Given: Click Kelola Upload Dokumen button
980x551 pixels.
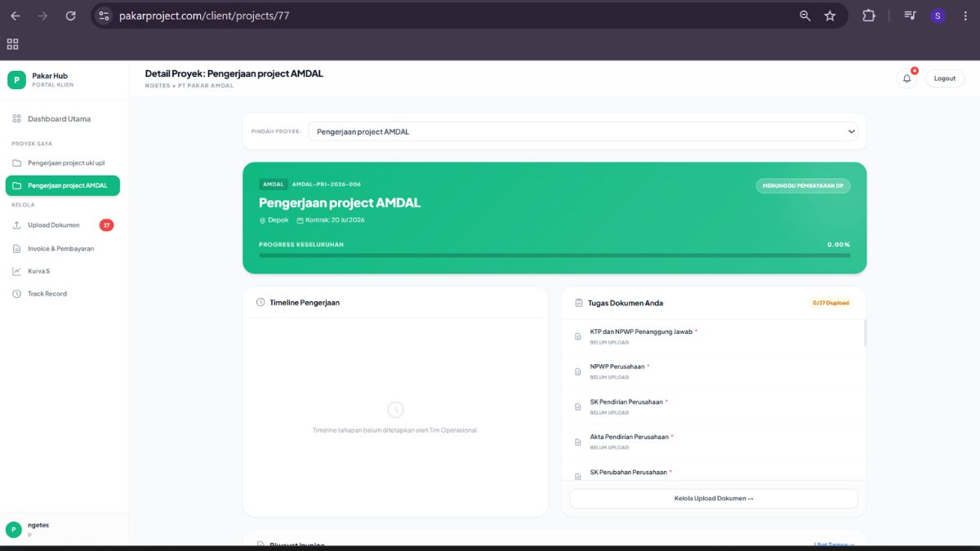Looking at the screenshot, I should pyautogui.click(x=714, y=498).
